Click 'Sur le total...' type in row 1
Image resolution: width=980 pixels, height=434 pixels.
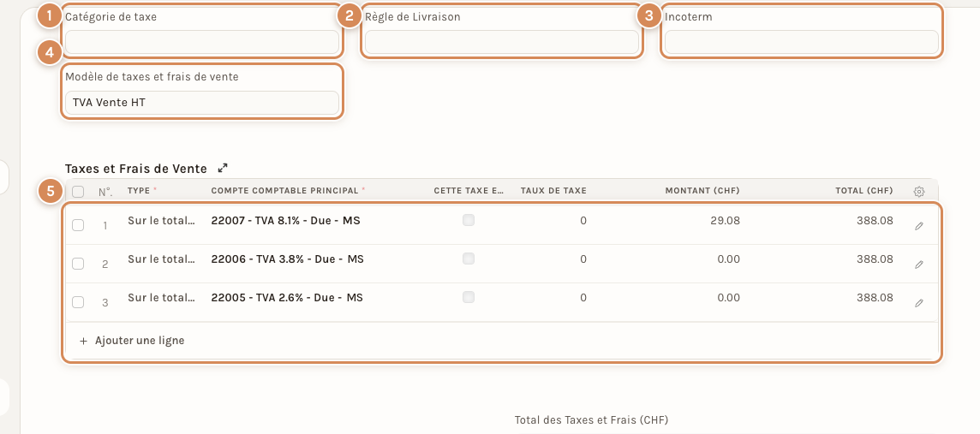161,221
